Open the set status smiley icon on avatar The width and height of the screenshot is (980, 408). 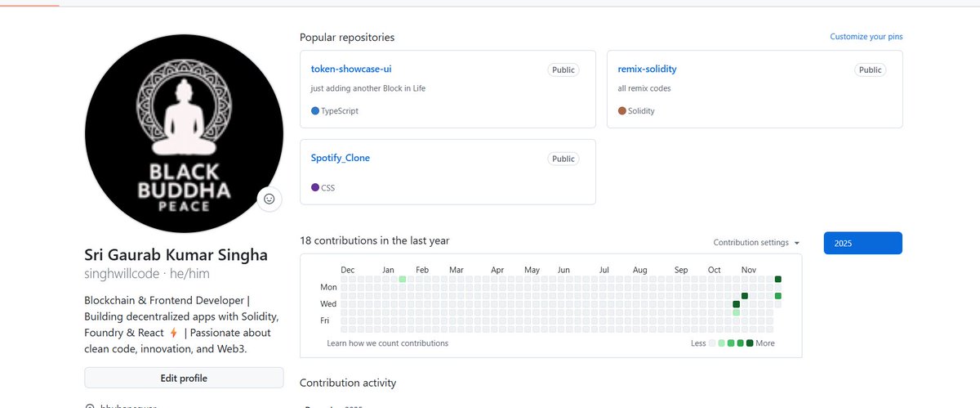point(269,199)
